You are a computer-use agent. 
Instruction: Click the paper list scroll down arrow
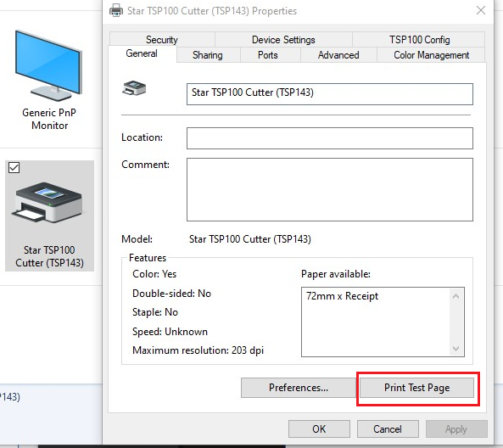(x=455, y=348)
